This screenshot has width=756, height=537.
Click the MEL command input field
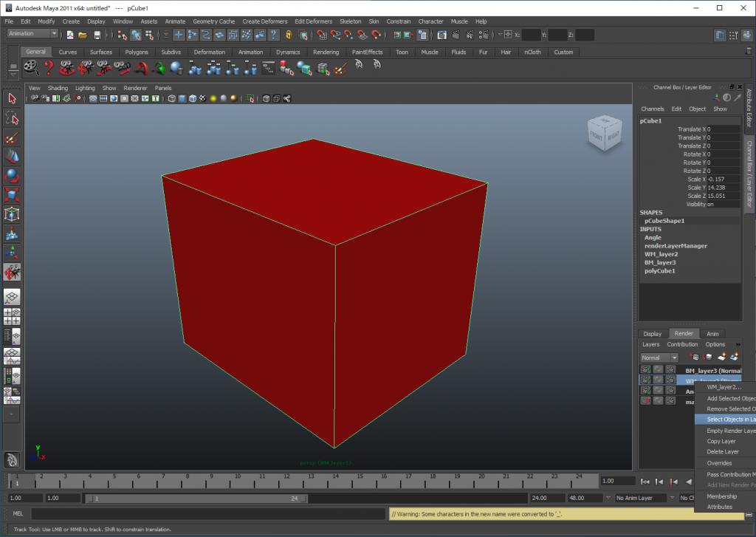209,514
